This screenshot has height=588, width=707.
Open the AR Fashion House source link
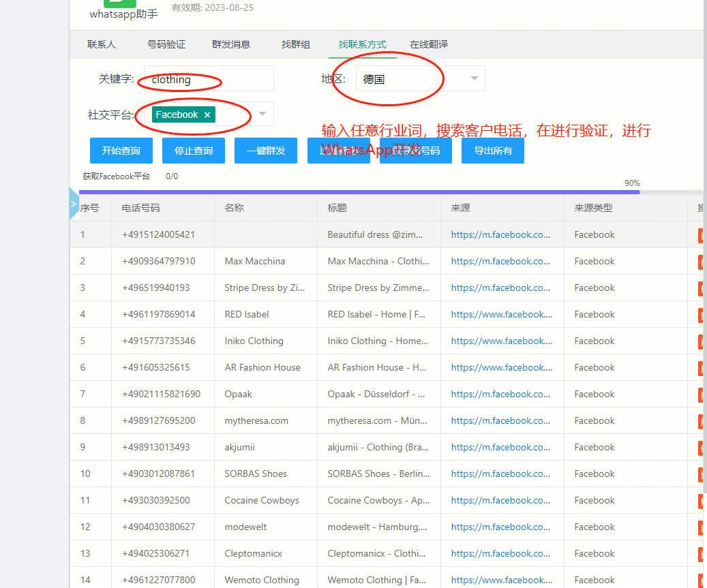pos(501,368)
